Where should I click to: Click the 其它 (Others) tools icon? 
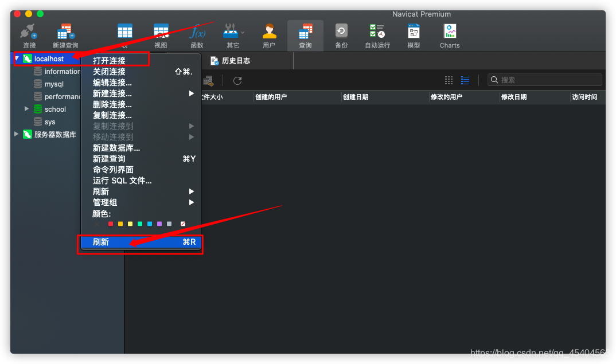233,36
